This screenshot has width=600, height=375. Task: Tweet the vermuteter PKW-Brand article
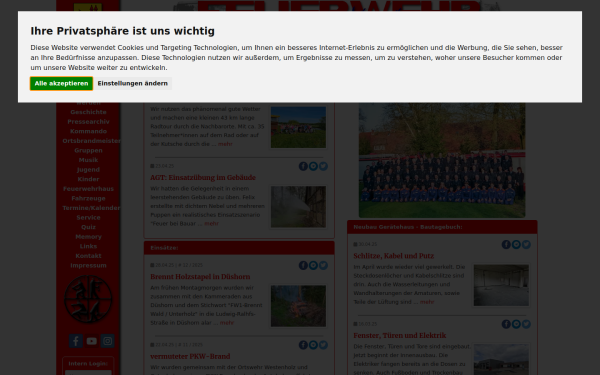(x=323, y=345)
